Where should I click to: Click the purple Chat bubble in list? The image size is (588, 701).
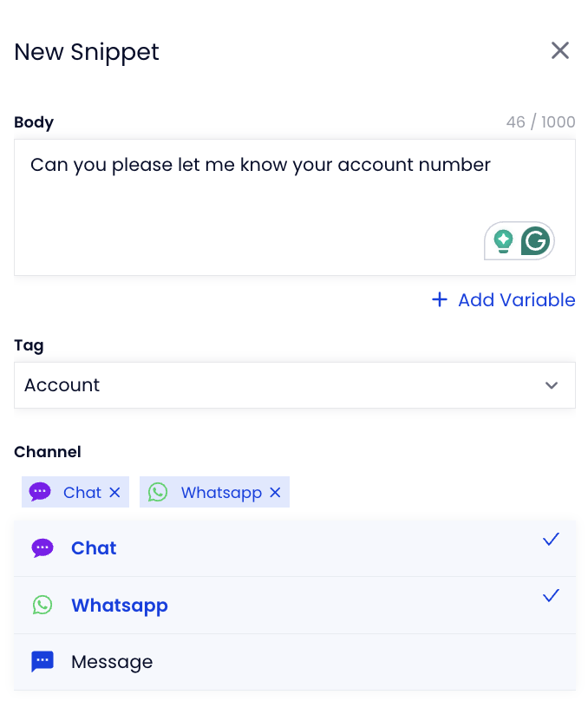coord(42,548)
